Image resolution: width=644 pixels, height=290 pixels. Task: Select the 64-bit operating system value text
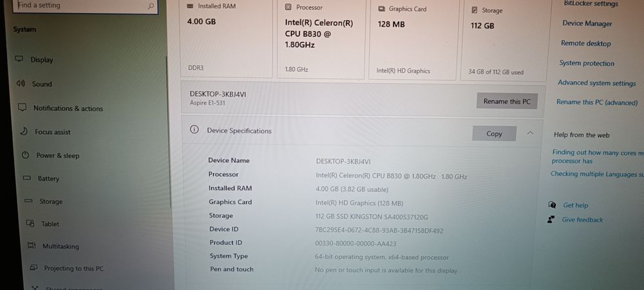tap(381, 257)
